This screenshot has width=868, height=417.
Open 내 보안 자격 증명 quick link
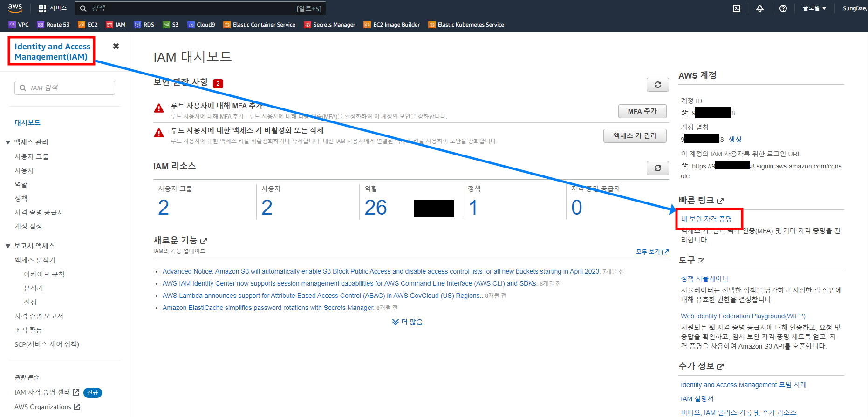click(x=706, y=219)
